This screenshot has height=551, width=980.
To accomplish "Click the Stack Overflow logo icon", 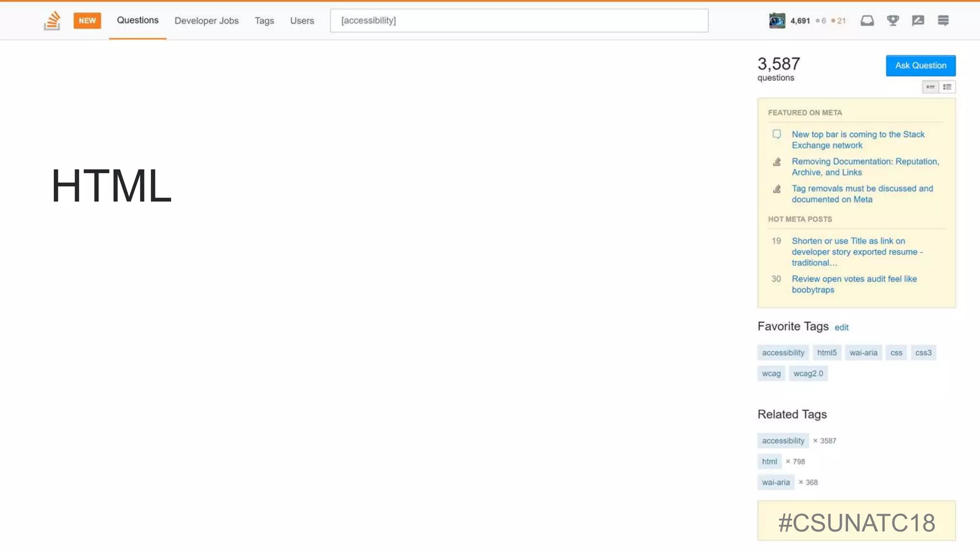I will pos(52,21).
